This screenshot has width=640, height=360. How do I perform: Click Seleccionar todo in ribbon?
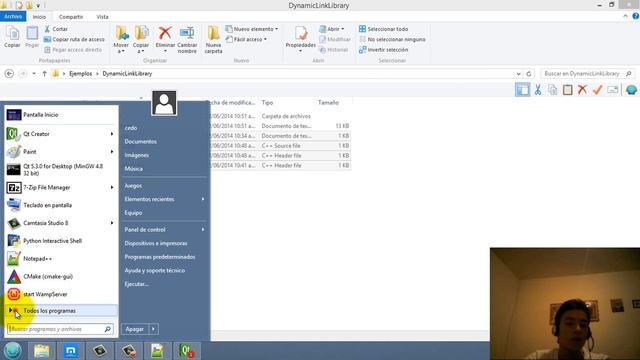pyautogui.click(x=383, y=29)
